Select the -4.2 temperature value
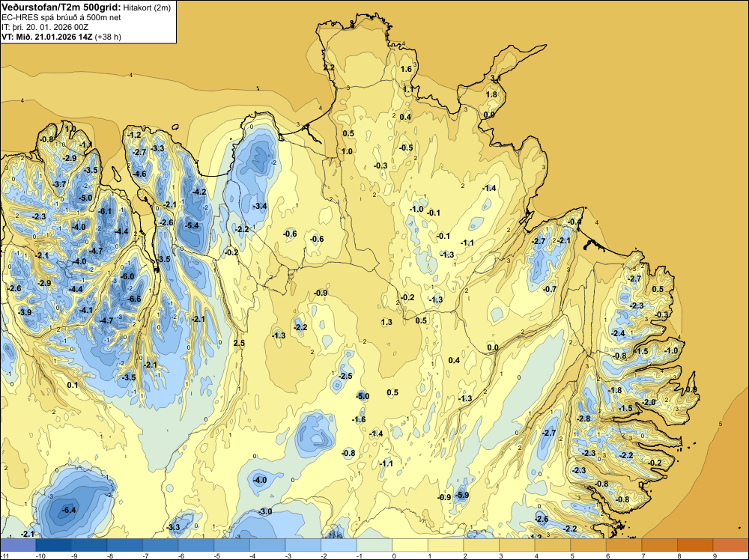This screenshot has height=560, width=749. [x=198, y=192]
